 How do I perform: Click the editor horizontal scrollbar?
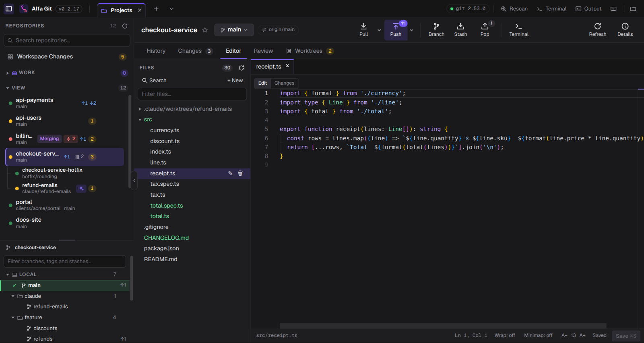pos(443,326)
